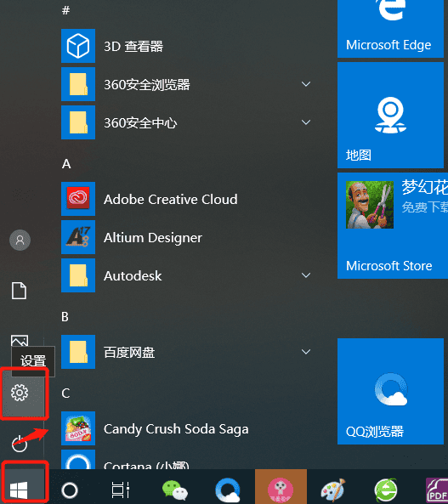Open WeChat from the taskbar
Viewport: 448px width, 504px height.
click(x=175, y=490)
